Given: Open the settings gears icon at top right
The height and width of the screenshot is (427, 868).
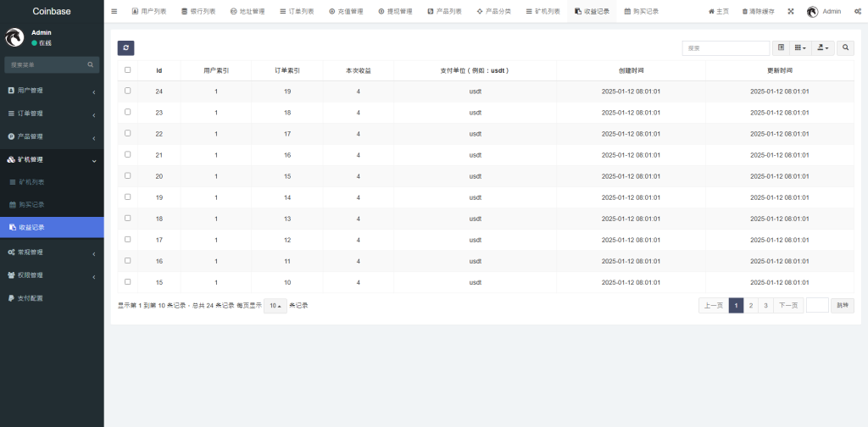Looking at the screenshot, I should [856, 12].
